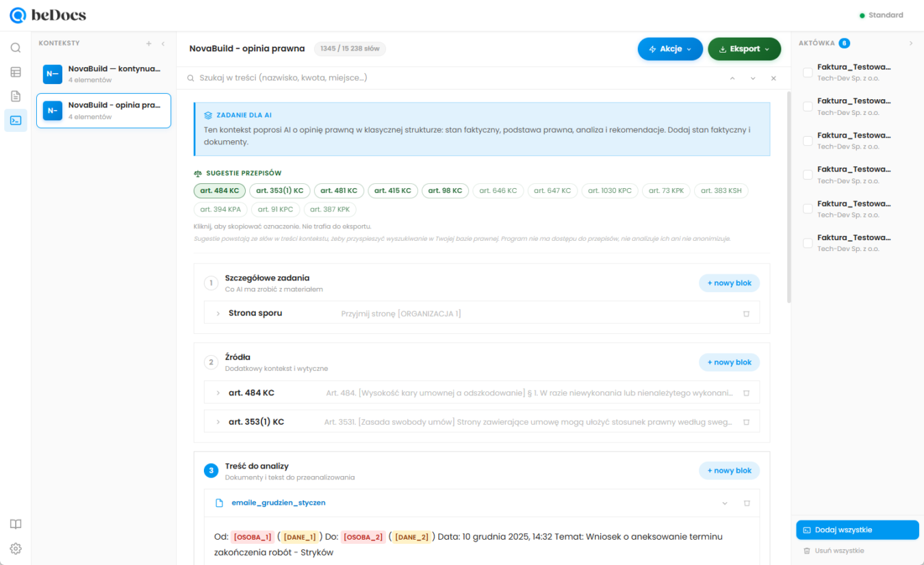Viewport: 924px width, 565px height.
Task: Tick the third Faktura_Testowa checkbox in Aktówka
Action: pyautogui.click(x=808, y=140)
